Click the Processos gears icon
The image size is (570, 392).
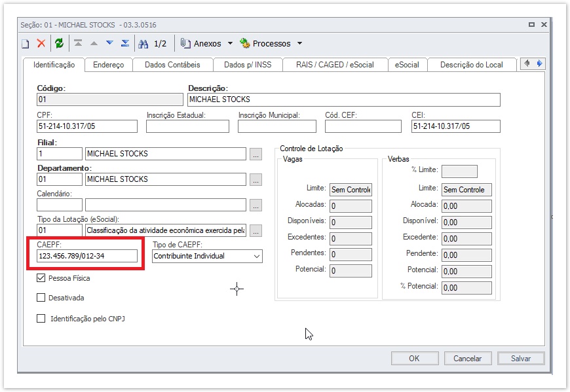pyautogui.click(x=244, y=43)
